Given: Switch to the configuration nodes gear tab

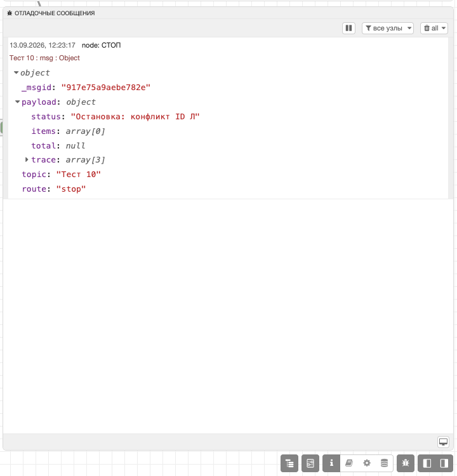Looking at the screenshot, I should click(367, 463).
